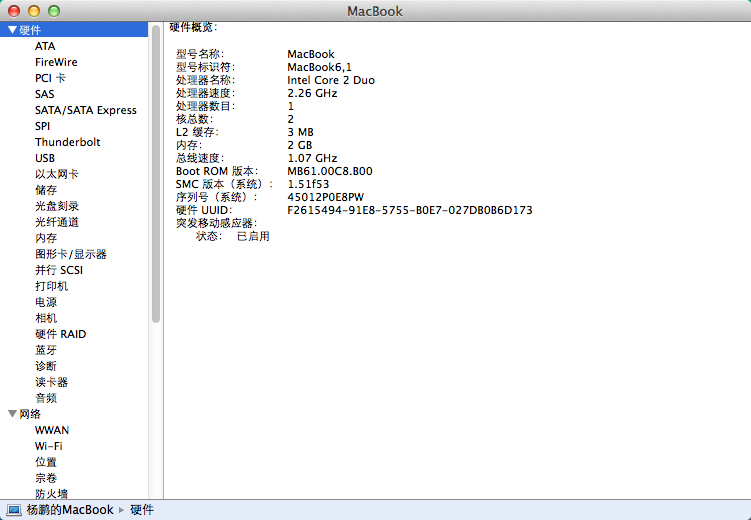This screenshot has height=520, width=751.
Task: Click the 2.26 GHz processor speed
Action: (x=312, y=93)
